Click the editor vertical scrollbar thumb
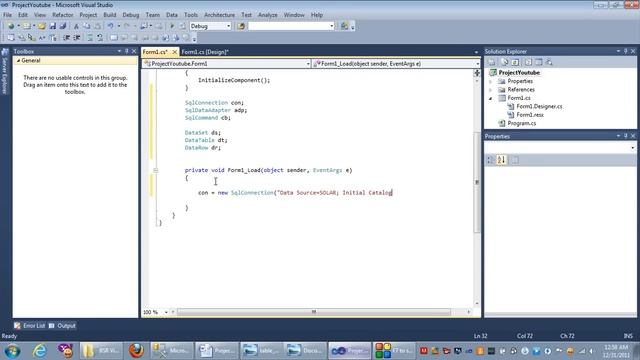 click(x=477, y=182)
